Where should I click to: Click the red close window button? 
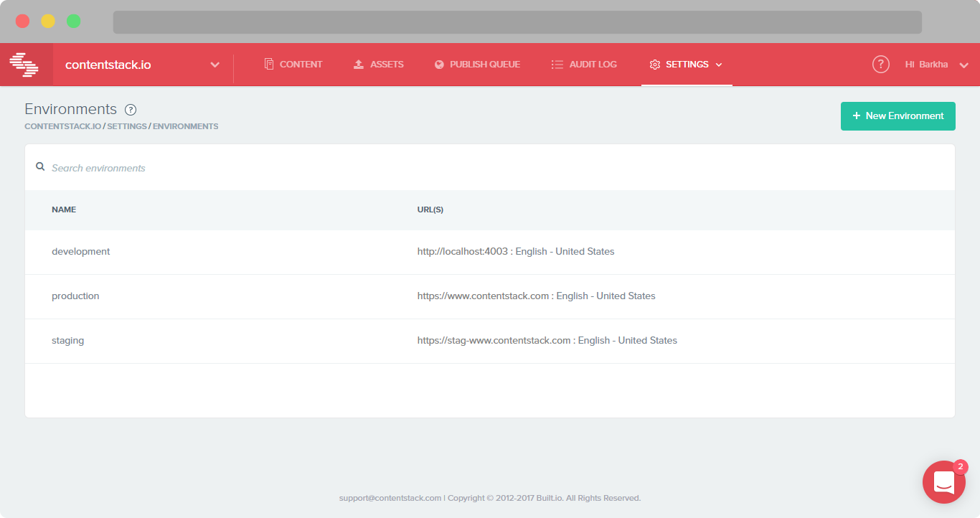(x=22, y=21)
